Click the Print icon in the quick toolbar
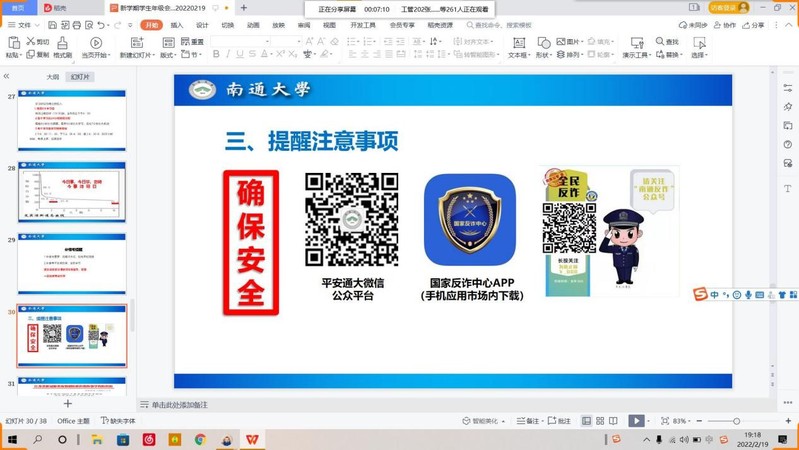799x450 pixels. pyautogui.click(x=76, y=25)
